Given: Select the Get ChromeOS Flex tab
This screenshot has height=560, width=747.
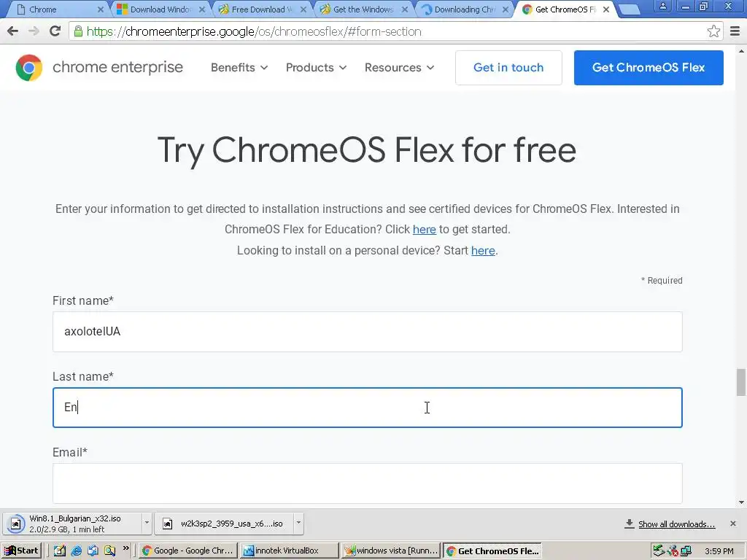Looking at the screenshot, I should click(x=565, y=9).
